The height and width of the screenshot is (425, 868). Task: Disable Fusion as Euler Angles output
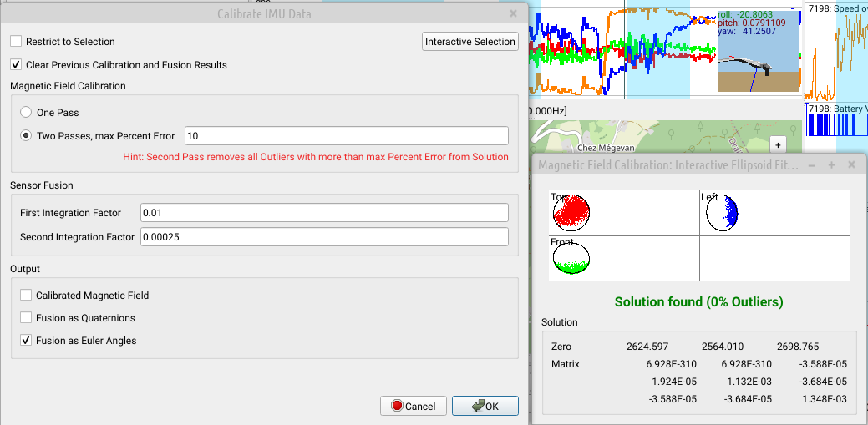[x=25, y=341]
